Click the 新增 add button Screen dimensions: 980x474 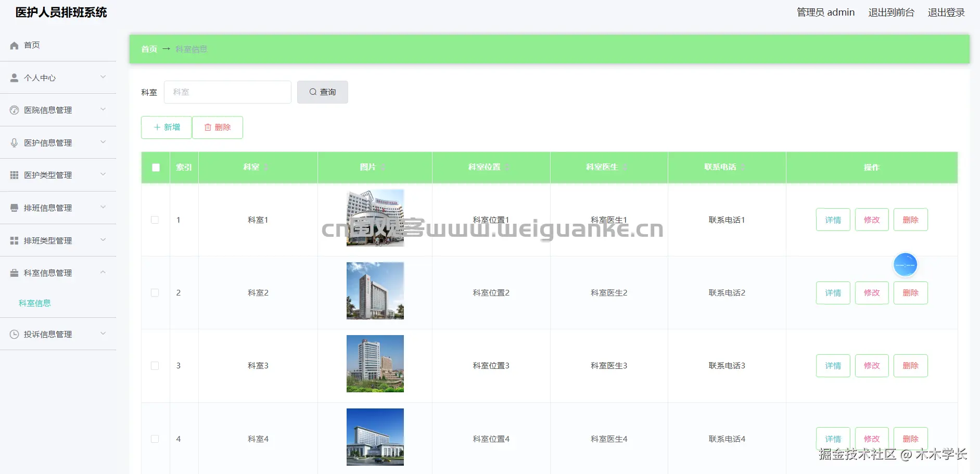(167, 127)
